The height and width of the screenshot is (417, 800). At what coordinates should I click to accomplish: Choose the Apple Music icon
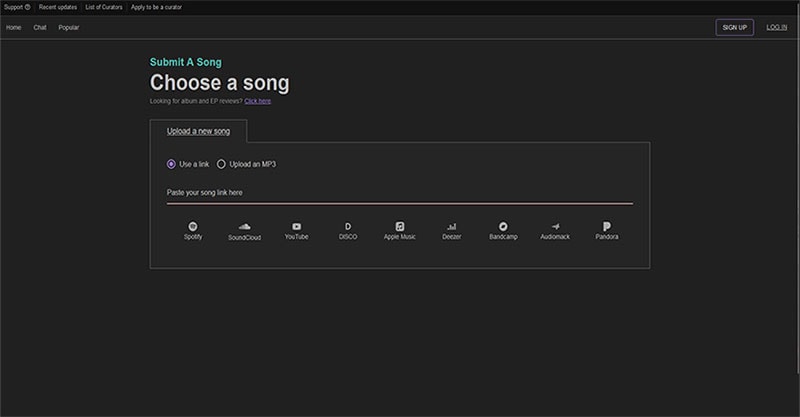[x=399, y=226]
